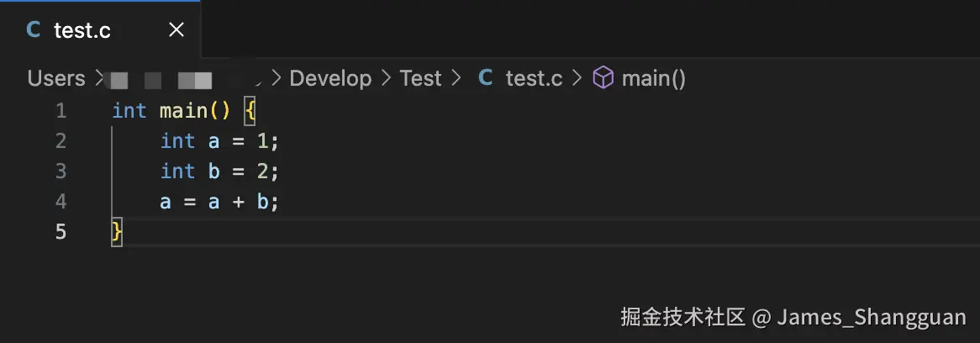Viewport: 980px width, 343px height.
Task: Place cursor on the opening brace after main()
Action: pyautogui.click(x=249, y=110)
